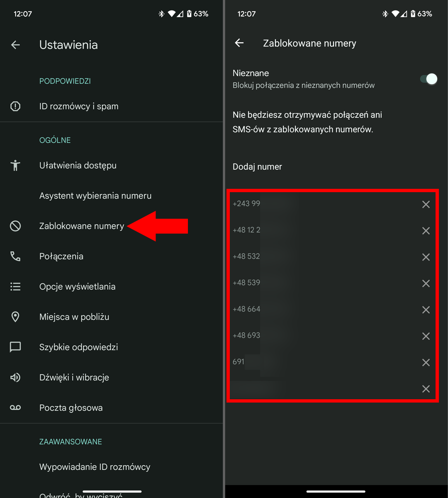Tap Dodaj numer to block number

coord(257,166)
